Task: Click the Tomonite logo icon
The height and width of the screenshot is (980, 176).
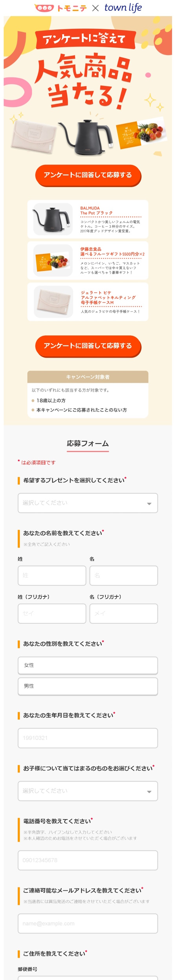Action: (44, 8)
